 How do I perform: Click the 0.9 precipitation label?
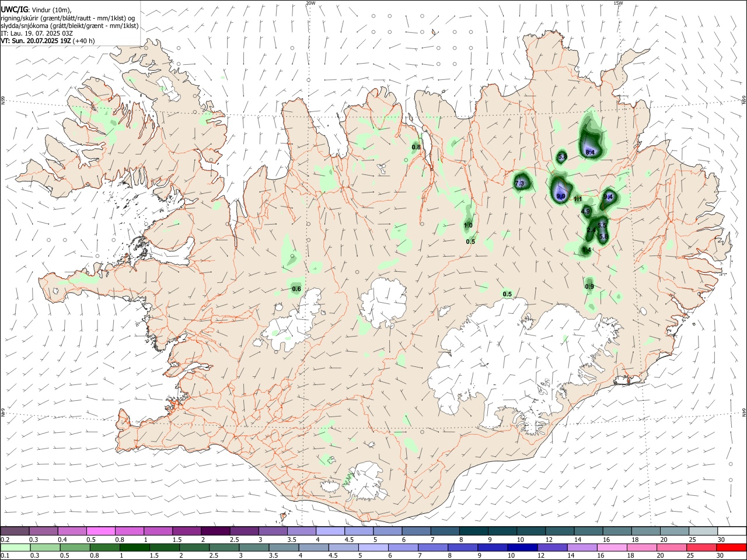pyautogui.click(x=589, y=286)
